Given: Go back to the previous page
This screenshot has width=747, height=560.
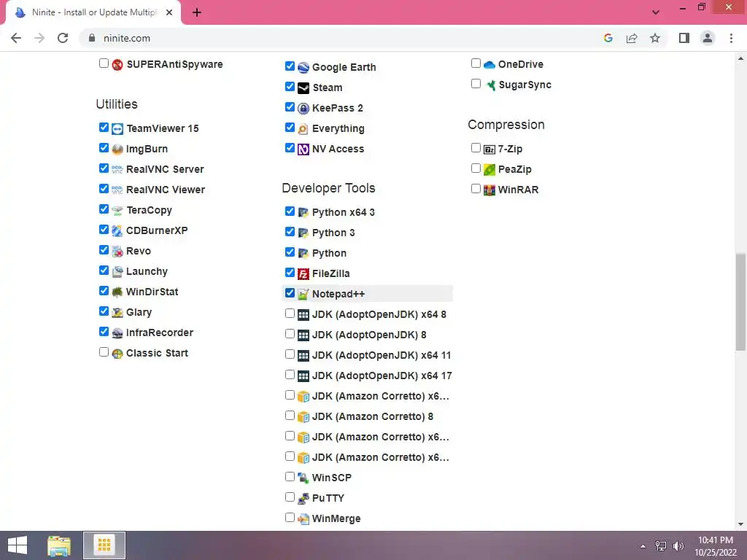Looking at the screenshot, I should pyautogui.click(x=16, y=38).
